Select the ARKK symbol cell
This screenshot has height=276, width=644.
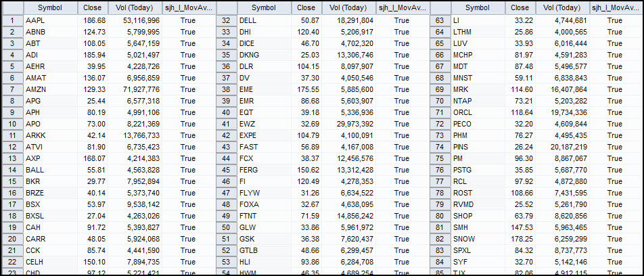pos(51,135)
